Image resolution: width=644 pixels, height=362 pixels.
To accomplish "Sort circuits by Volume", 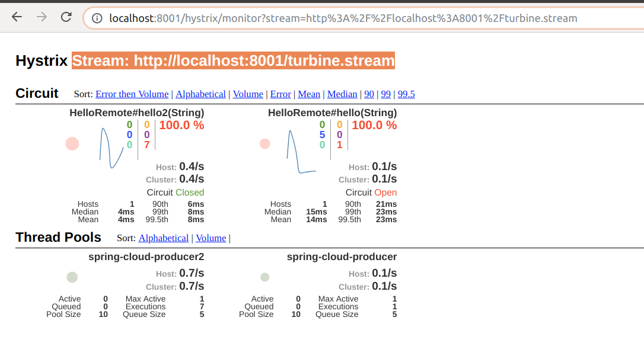I will (x=248, y=94).
